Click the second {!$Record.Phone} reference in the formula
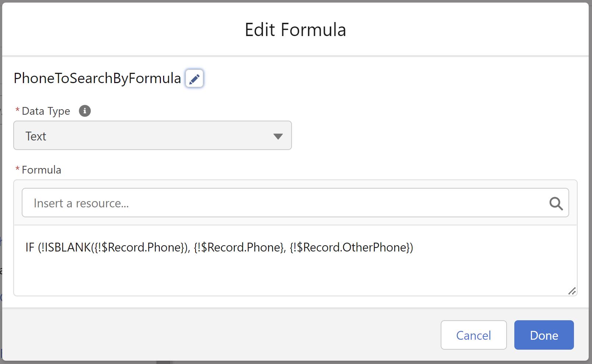Image resolution: width=592 pixels, height=364 pixels. [239, 247]
